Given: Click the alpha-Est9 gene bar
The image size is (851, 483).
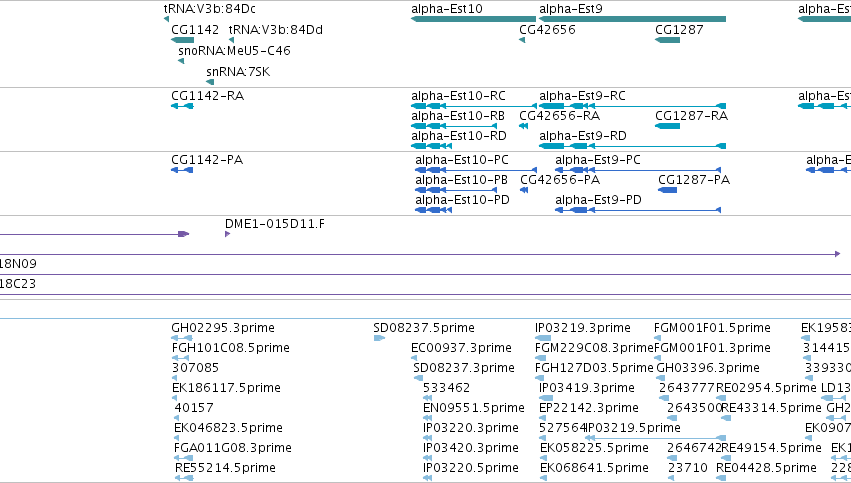Looking at the screenshot, I should coord(632,19).
